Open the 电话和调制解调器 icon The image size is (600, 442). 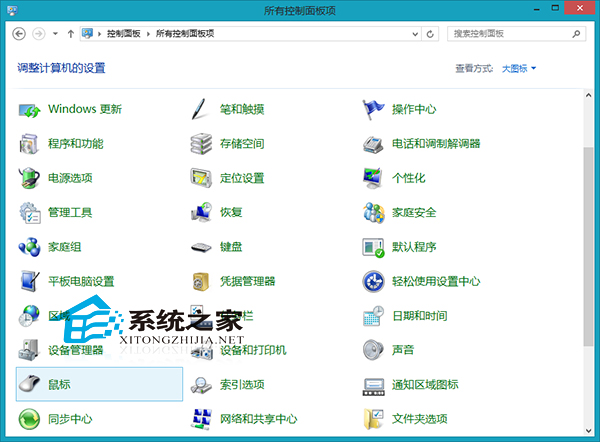click(373, 144)
